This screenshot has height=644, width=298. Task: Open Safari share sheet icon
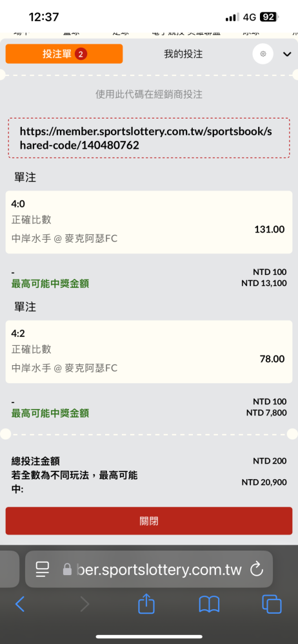146,603
